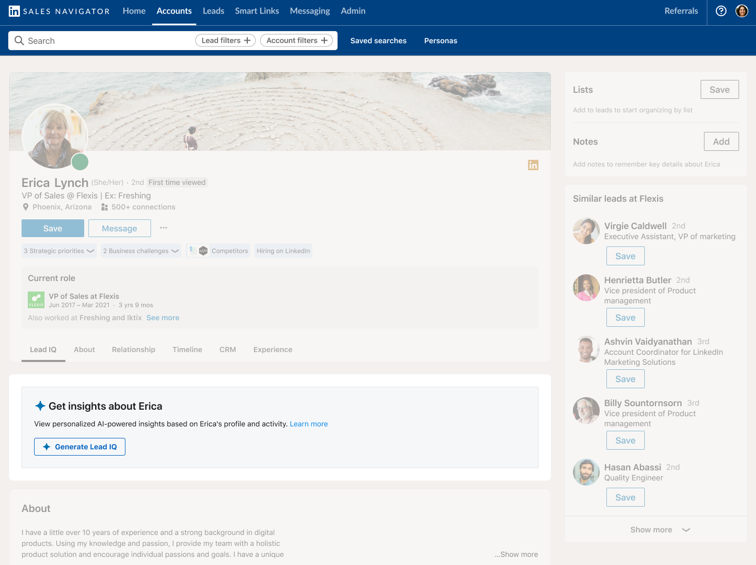Image resolution: width=756 pixels, height=565 pixels.
Task: Open Erica's LinkedIn profile via the in icon
Action: [533, 165]
